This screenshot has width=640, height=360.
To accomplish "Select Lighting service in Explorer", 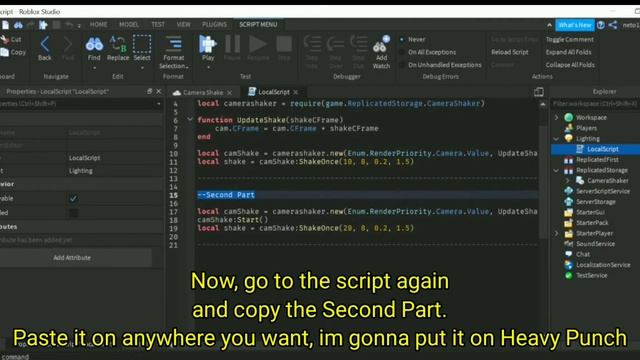I will [x=588, y=139].
